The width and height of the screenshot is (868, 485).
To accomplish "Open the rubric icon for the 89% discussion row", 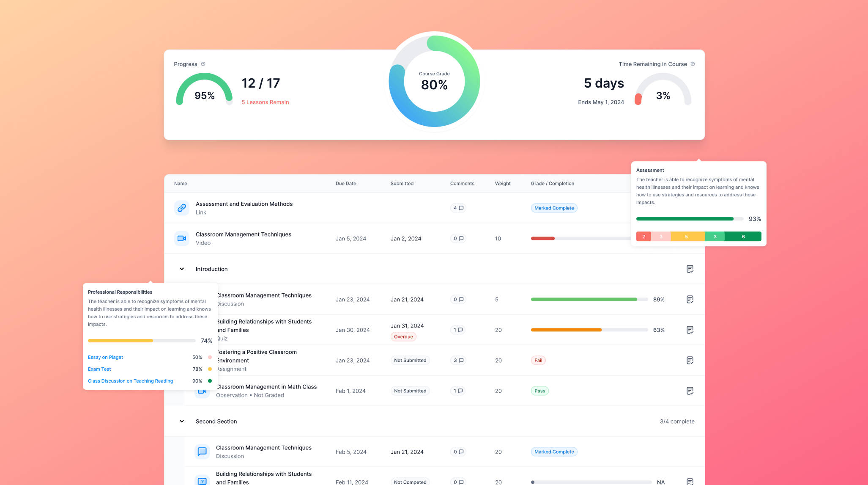I will point(690,299).
